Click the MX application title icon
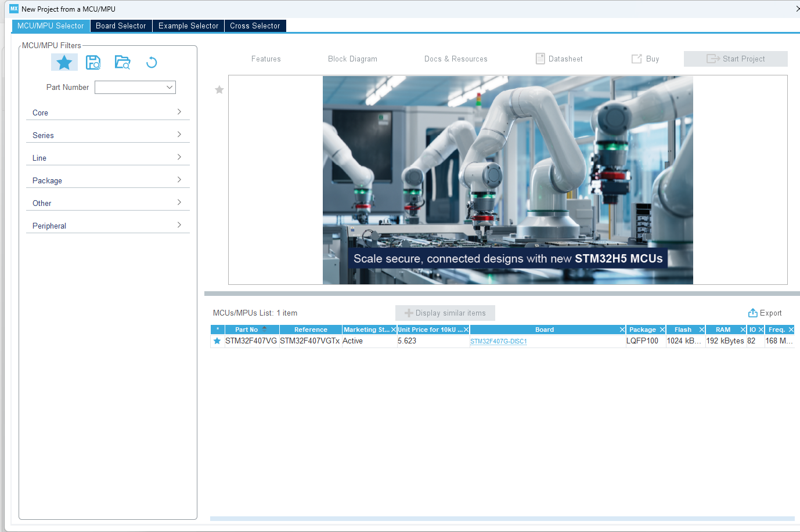Viewport: 800px width, 532px height. [14, 9]
